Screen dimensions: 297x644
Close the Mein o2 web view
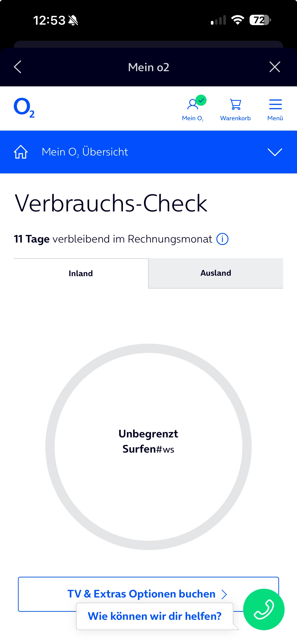coord(274,67)
